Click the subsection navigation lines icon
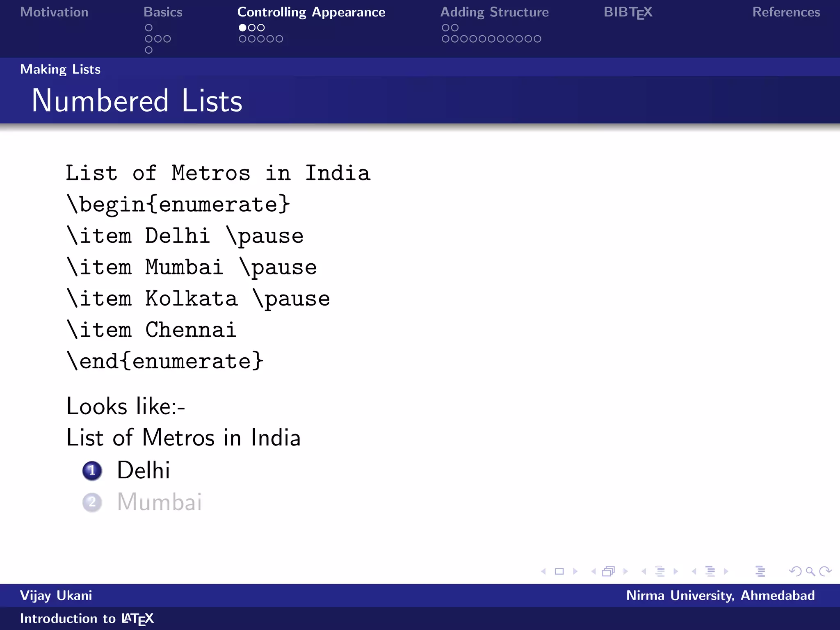 (x=660, y=571)
